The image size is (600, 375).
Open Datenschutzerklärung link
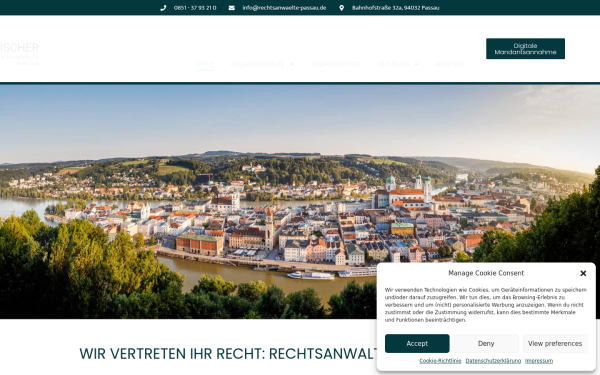[x=493, y=360]
